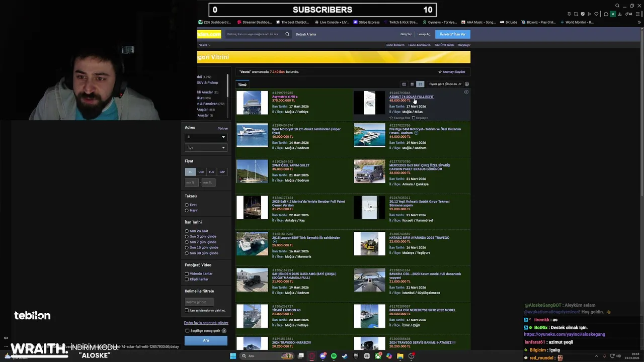Select the GBP currency button
644x362 pixels.
222,172
